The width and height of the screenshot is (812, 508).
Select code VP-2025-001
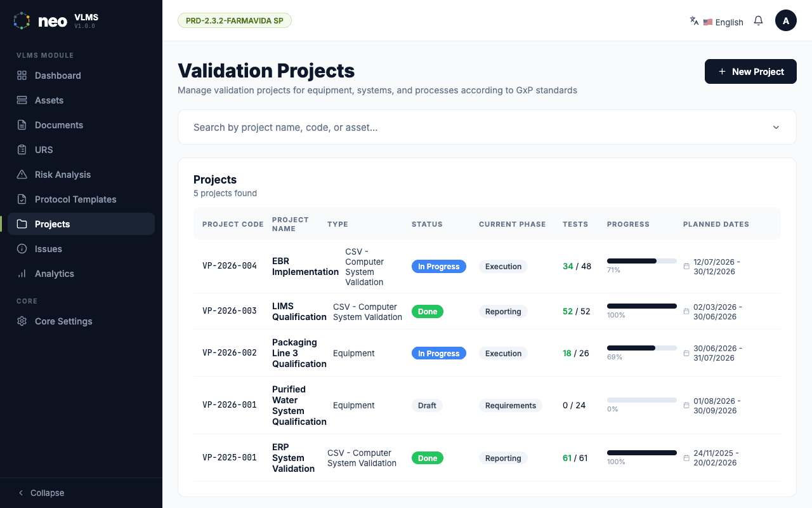(x=230, y=457)
